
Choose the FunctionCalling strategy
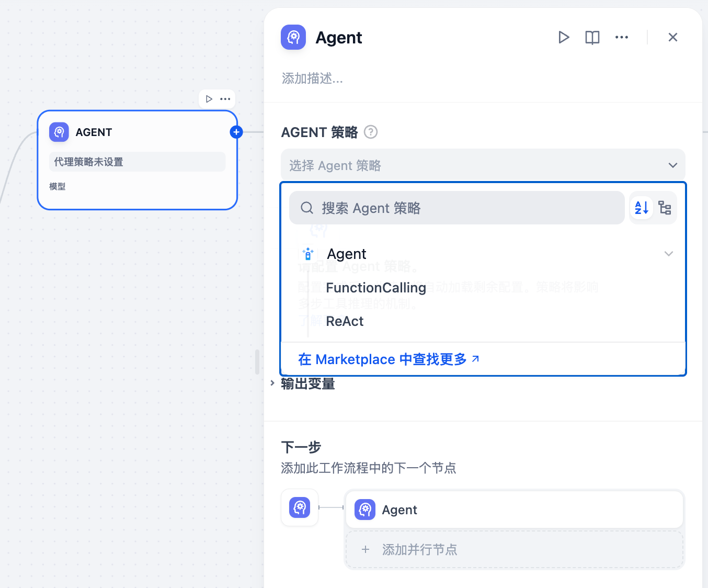(376, 288)
